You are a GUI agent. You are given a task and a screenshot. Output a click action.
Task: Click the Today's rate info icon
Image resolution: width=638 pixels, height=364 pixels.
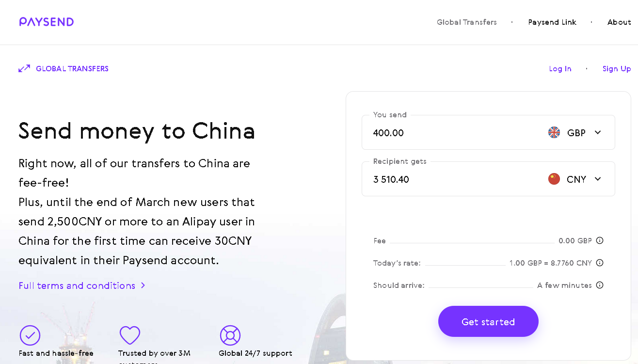coord(600,263)
